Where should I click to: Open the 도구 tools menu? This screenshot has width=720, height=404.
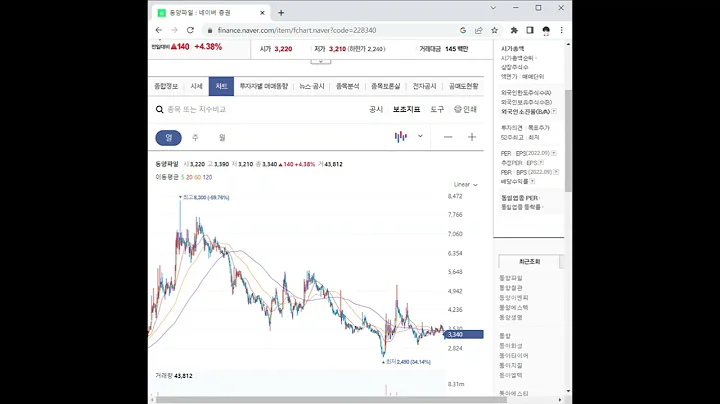[437, 109]
